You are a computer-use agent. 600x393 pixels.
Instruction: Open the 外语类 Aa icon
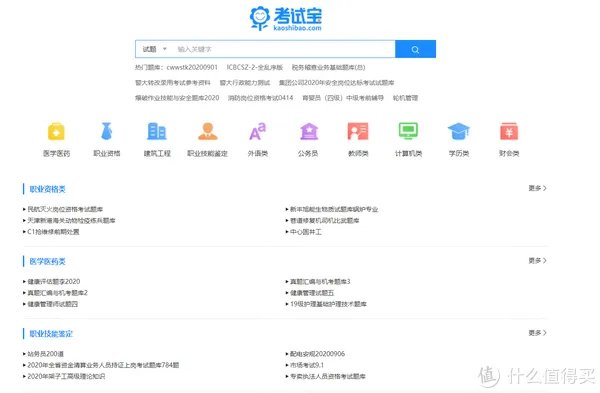pos(258,131)
